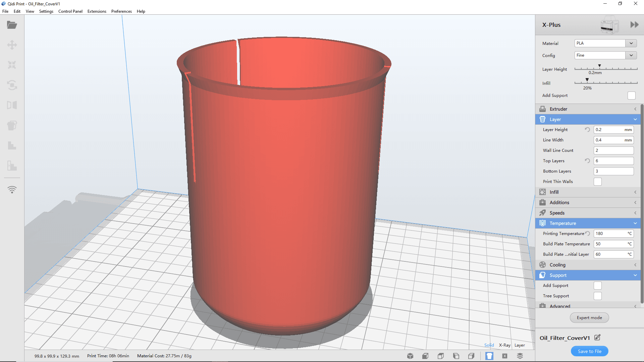Collapse the Temperature settings section

tap(588, 223)
